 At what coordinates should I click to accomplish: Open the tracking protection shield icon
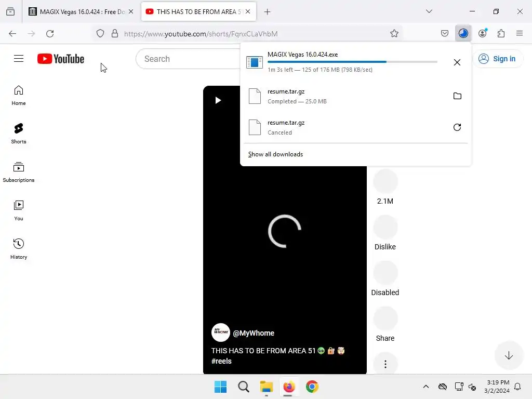(100, 34)
